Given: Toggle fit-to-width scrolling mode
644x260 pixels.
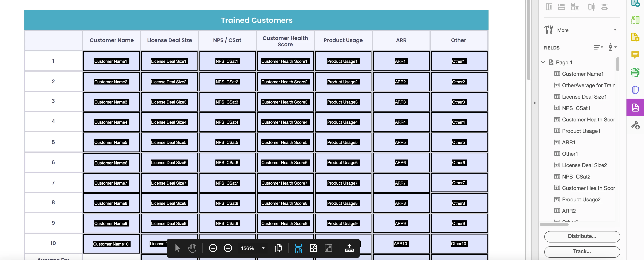Looking at the screenshot, I should pos(298,248).
